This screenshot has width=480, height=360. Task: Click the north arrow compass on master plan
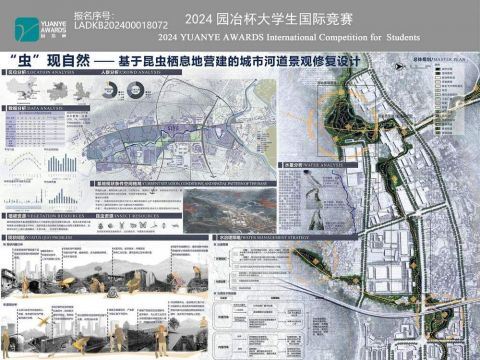pos(398,67)
